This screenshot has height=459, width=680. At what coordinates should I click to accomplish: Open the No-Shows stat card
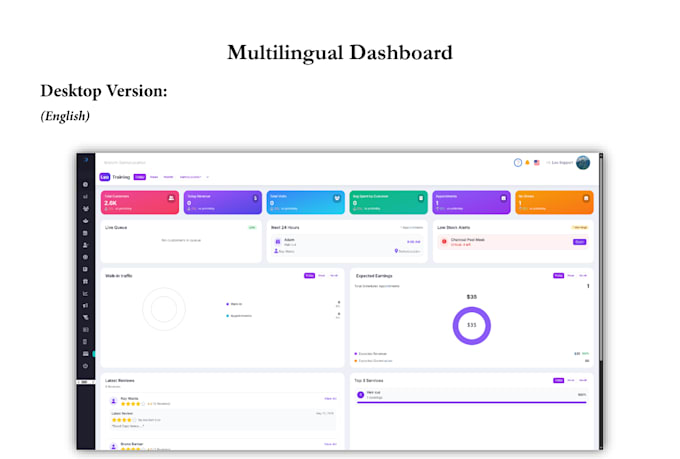[x=554, y=202]
